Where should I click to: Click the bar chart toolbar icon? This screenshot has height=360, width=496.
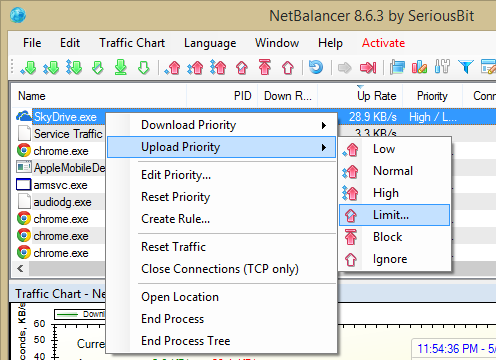click(x=419, y=67)
